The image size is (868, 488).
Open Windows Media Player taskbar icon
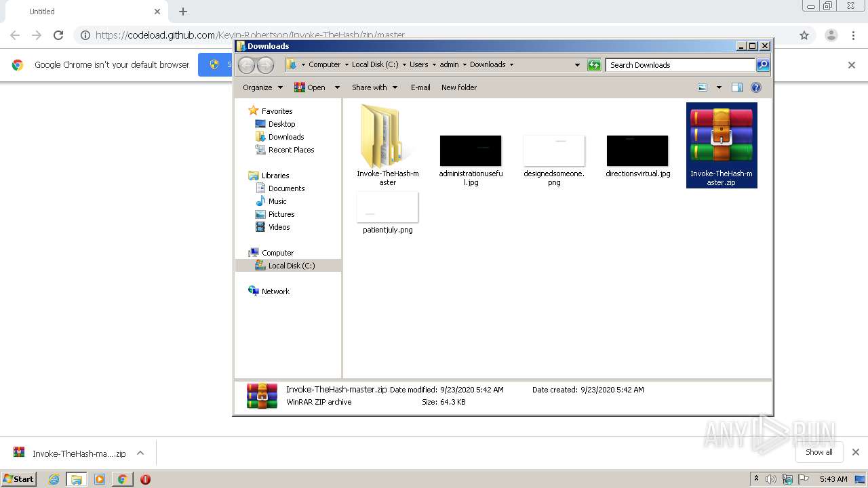[100, 479]
